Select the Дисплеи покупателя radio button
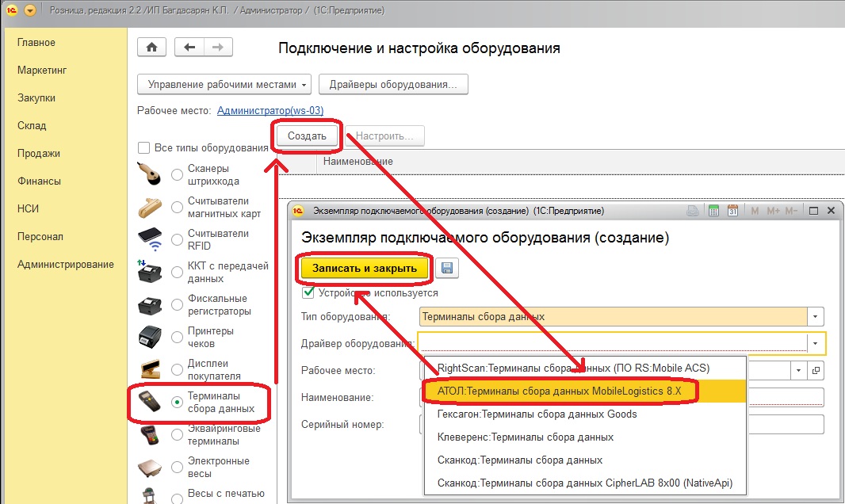This screenshot has width=845, height=504. 177,370
